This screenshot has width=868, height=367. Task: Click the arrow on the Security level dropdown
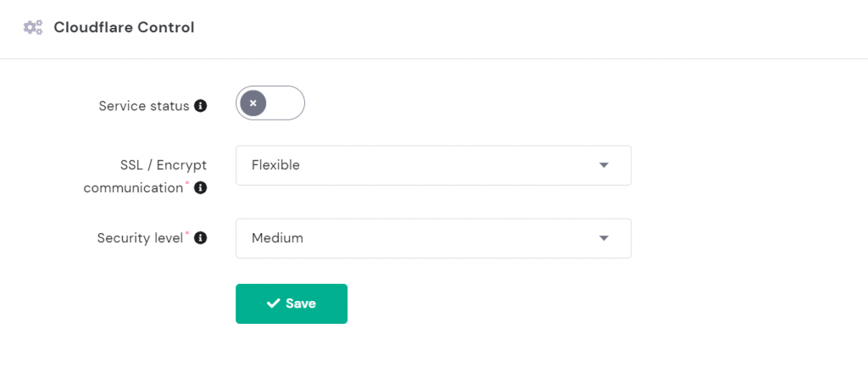click(x=604, y=238)
